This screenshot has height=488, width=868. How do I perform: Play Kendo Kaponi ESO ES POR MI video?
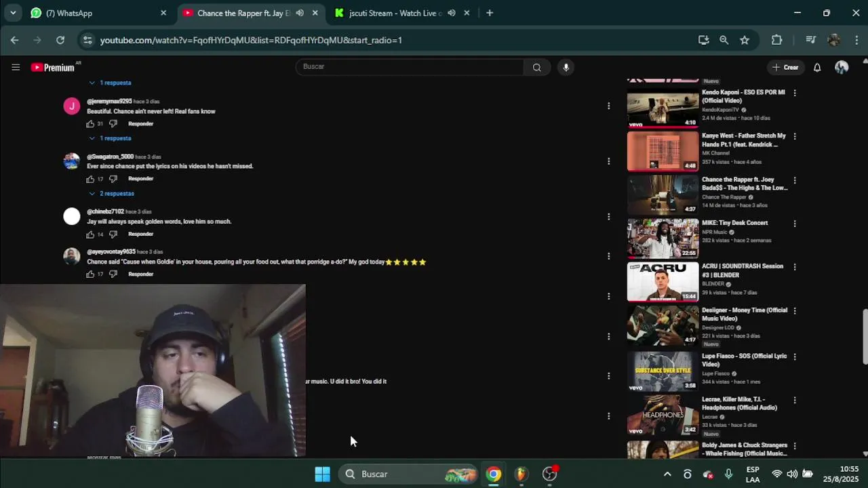coord(663,108)
